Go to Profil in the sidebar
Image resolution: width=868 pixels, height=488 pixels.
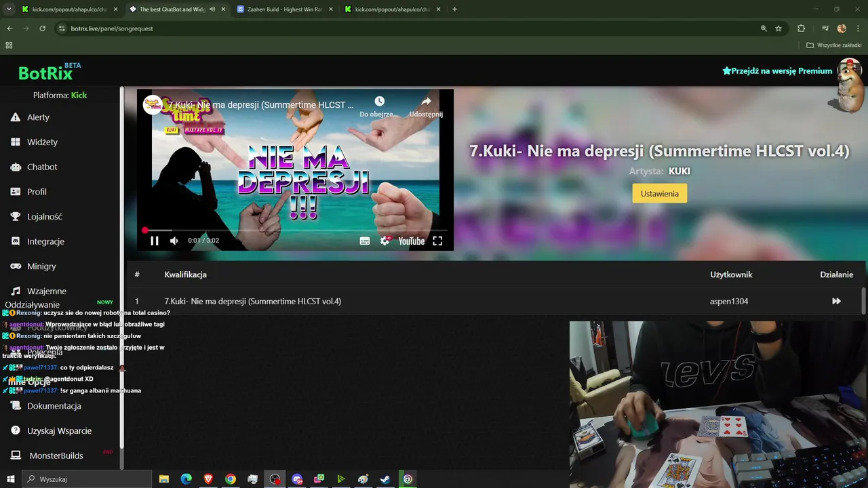pyautogui.click(x=28, y=192)
